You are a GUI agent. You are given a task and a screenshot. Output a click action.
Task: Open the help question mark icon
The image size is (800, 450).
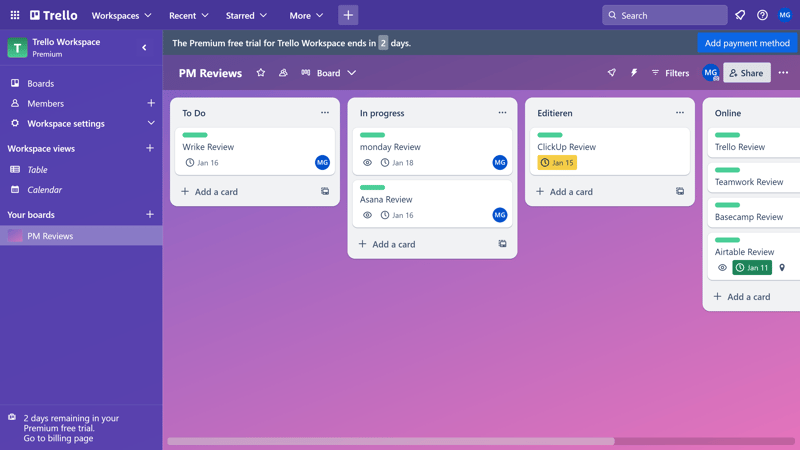[762, 15]
